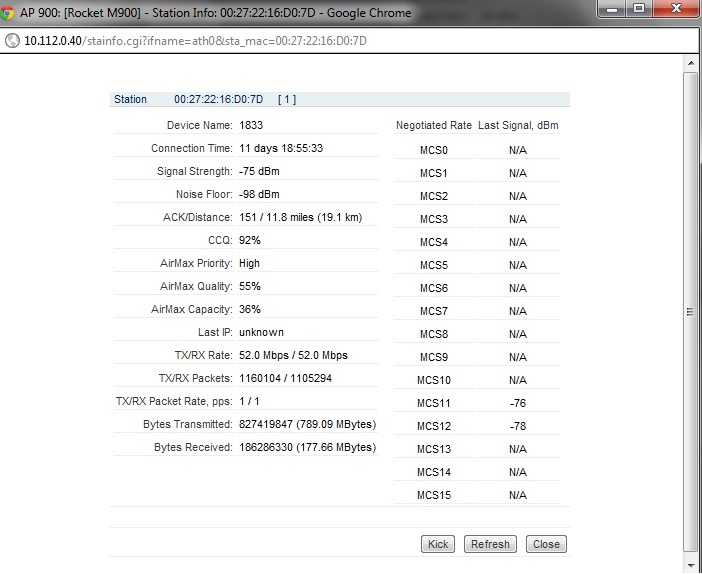Click the packet rate value 1 / 1
This screenshot has width=702, height=574.
249,401
